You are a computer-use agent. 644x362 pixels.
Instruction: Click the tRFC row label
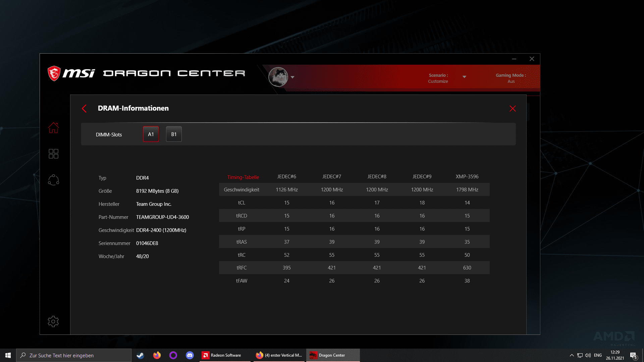[241, 267]
